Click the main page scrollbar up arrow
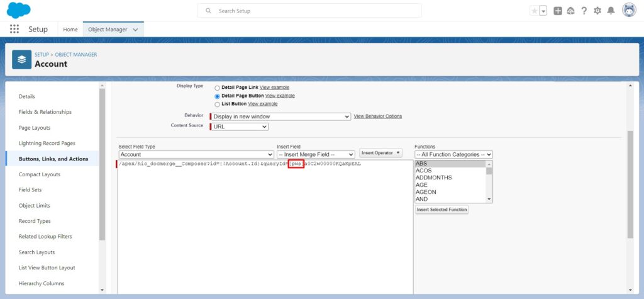The width and height of the screenshot is (644, 299). (x=630, y=86)
